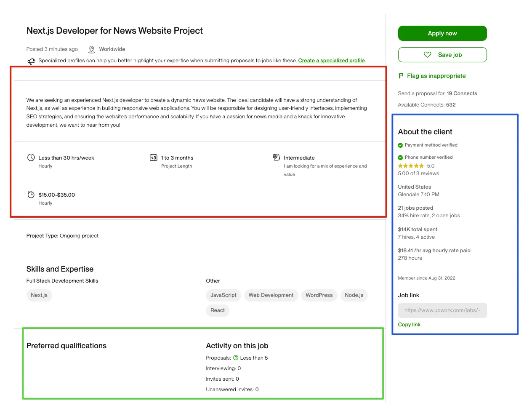
Task: Click the Phone number verified checkmark icon
Action: [x=400, y=157]
